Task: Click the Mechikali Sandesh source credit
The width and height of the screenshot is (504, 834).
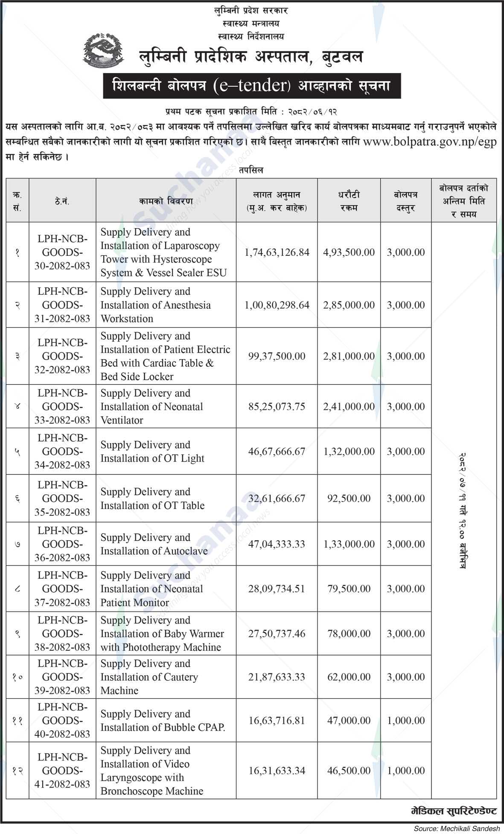Action: pos(456,828)
